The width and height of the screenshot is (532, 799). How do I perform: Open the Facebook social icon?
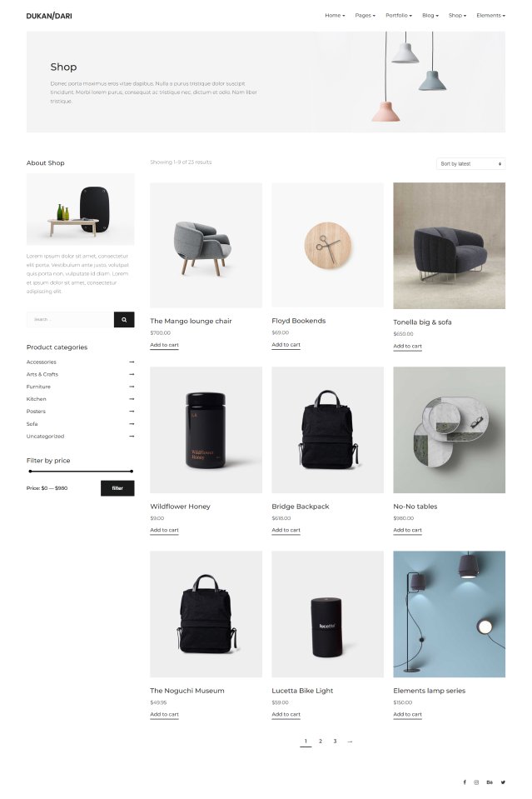(465, 782)
